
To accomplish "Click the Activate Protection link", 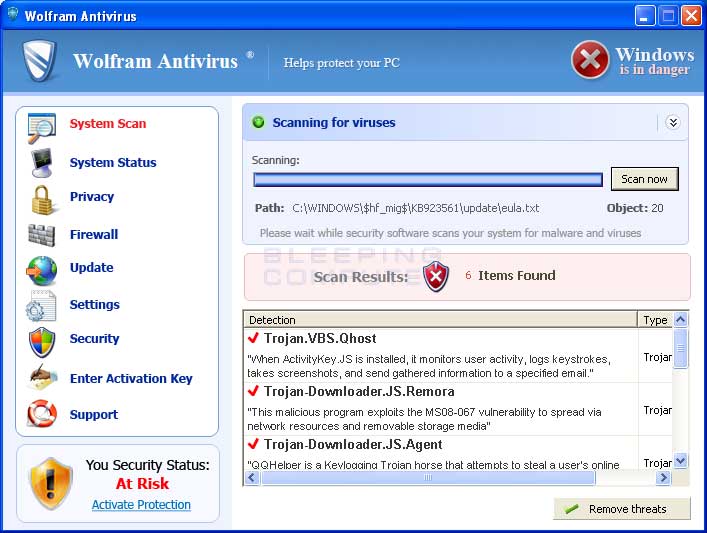I will [141, 505].
